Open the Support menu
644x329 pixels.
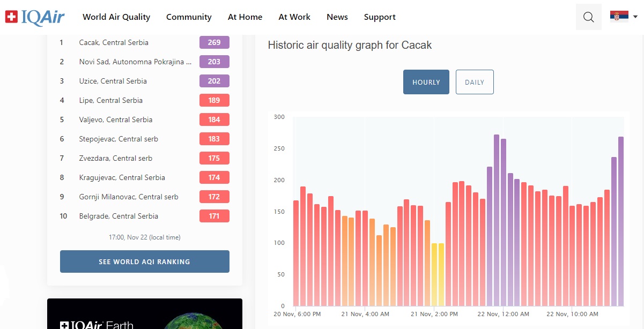pos(380,17)
